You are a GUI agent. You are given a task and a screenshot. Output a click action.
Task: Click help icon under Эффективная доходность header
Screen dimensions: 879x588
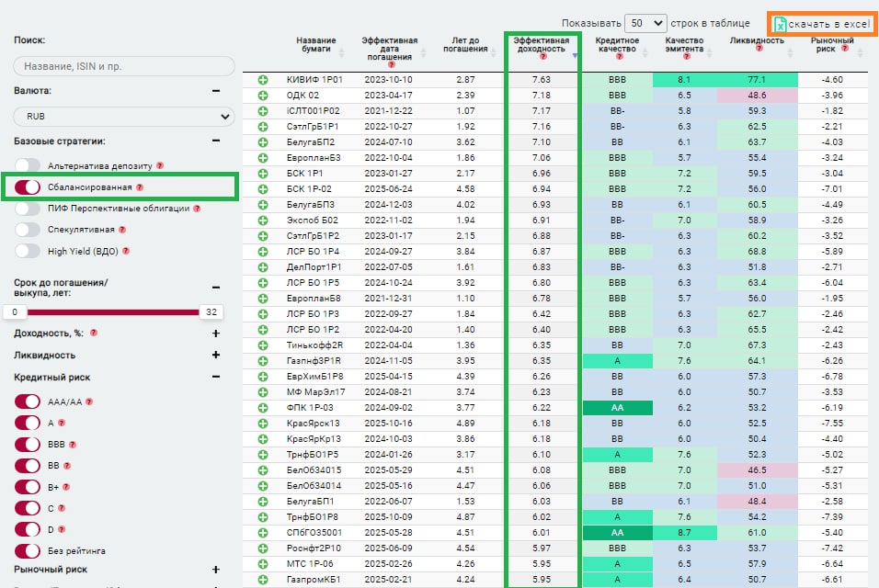tap(542, 57)
